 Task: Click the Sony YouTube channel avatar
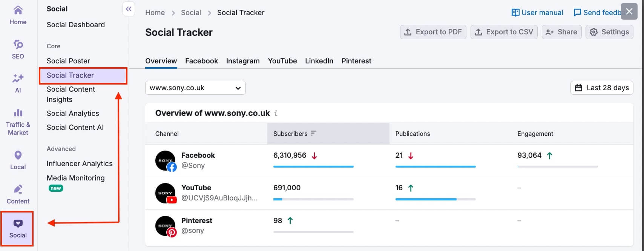point(166,193)
